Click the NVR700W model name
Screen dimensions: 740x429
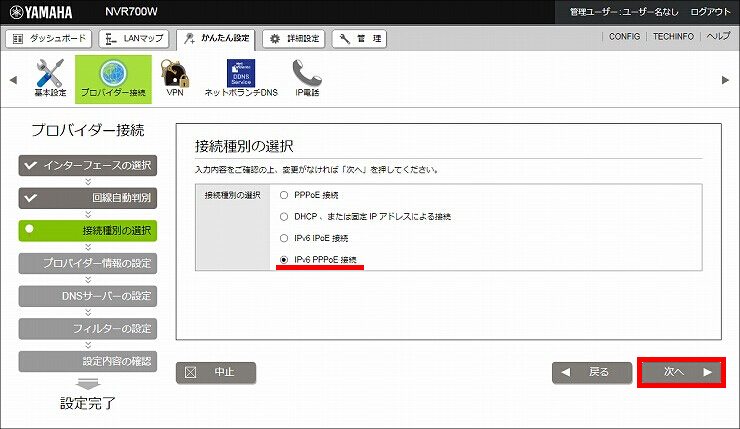[x=131, y=12]
